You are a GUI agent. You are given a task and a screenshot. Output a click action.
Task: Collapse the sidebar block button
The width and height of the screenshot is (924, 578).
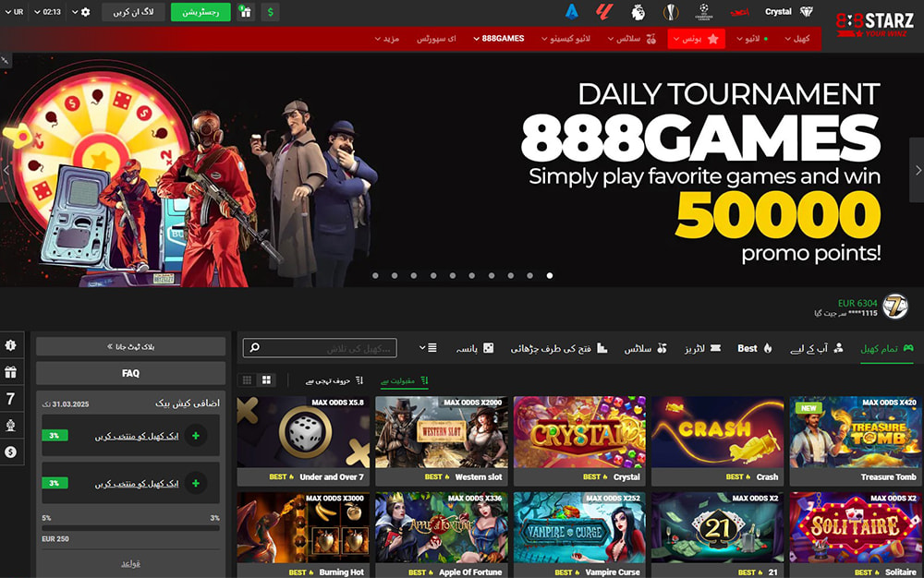point(131,346)
